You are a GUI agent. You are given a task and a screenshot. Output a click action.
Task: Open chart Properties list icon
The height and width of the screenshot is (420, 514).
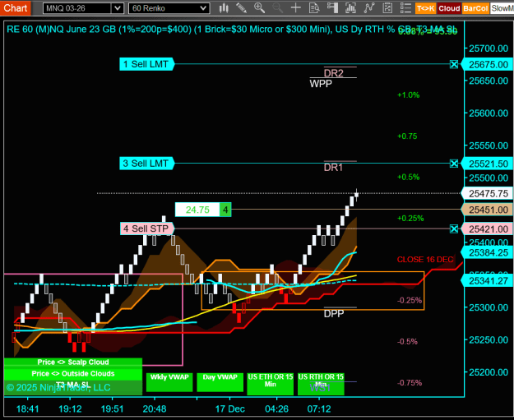(x=405, y=8)
